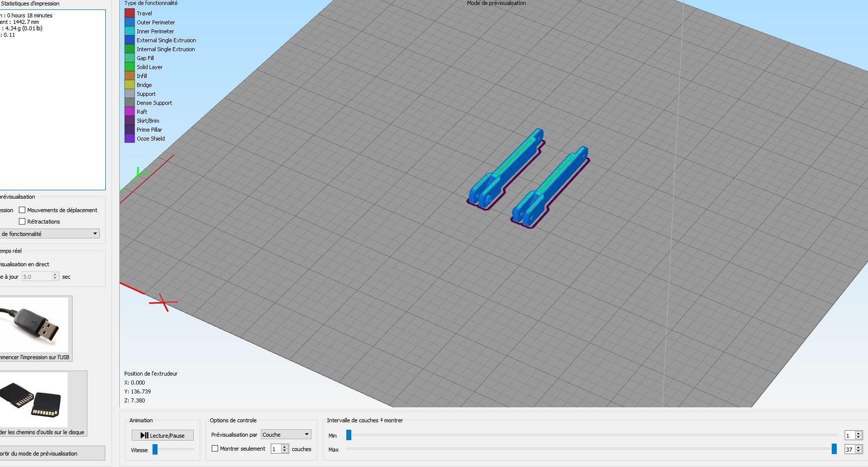Image resolution: width=868 pixels, height=467 pixels.
Task: Click the External Single Extrusion swatch
Action: pos(130,40)
